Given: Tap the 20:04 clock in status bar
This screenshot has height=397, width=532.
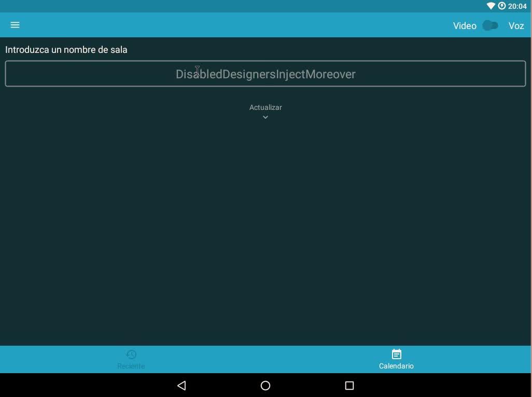Looking at the screenshot, I should (x=517, y=6).
